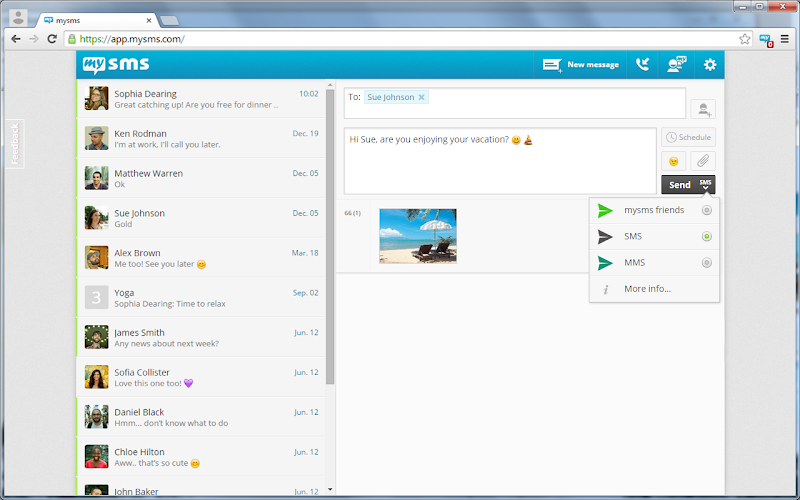Click the teal MMS send arrow icon
Viewport: 800px width, 500px height.
coord(605,263)
